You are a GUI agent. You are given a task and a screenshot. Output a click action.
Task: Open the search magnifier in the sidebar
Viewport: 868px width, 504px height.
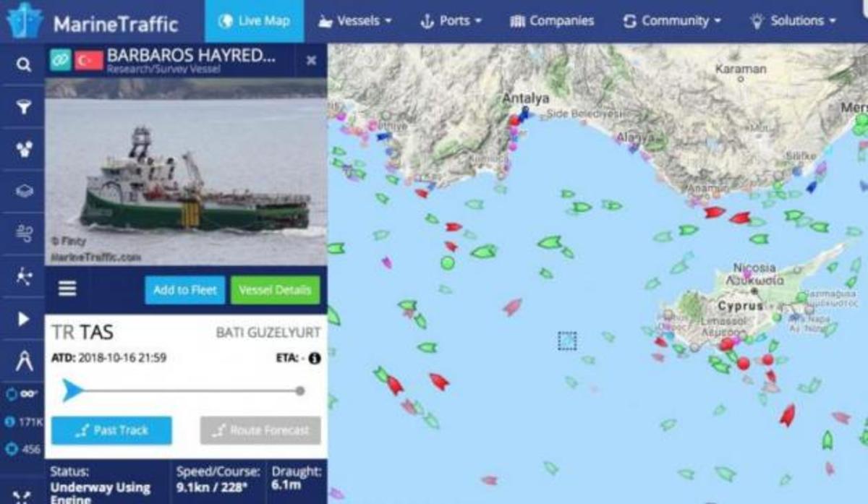[x=24, y=65]
